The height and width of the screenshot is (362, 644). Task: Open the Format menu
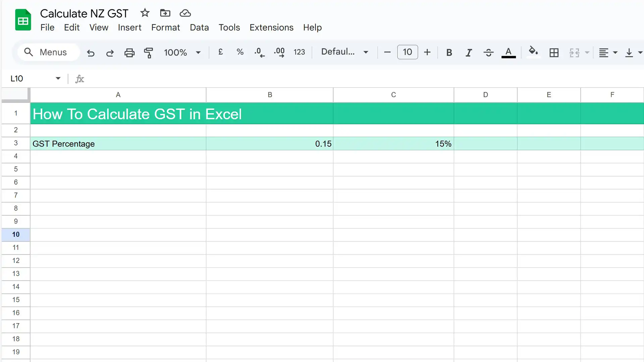[165, 27]
